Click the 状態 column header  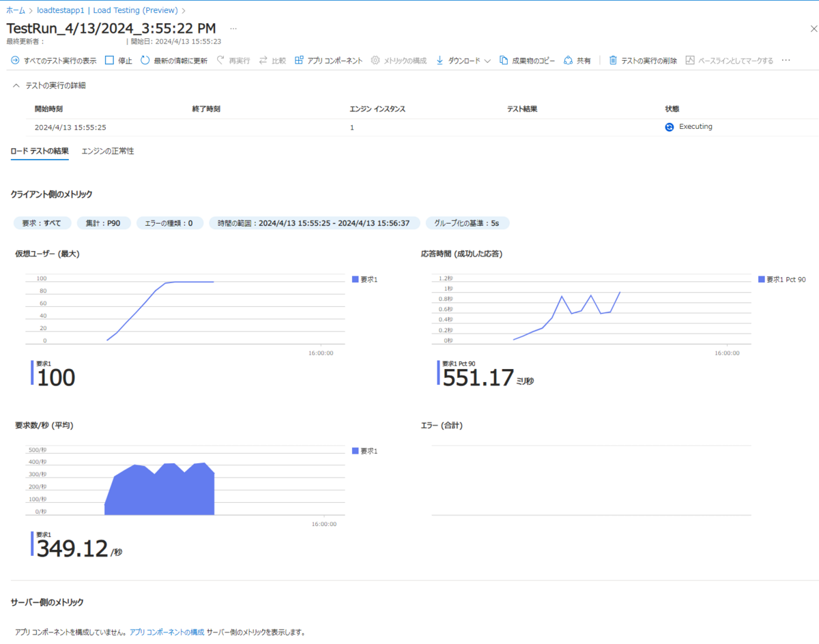click(x=672, y=109)
